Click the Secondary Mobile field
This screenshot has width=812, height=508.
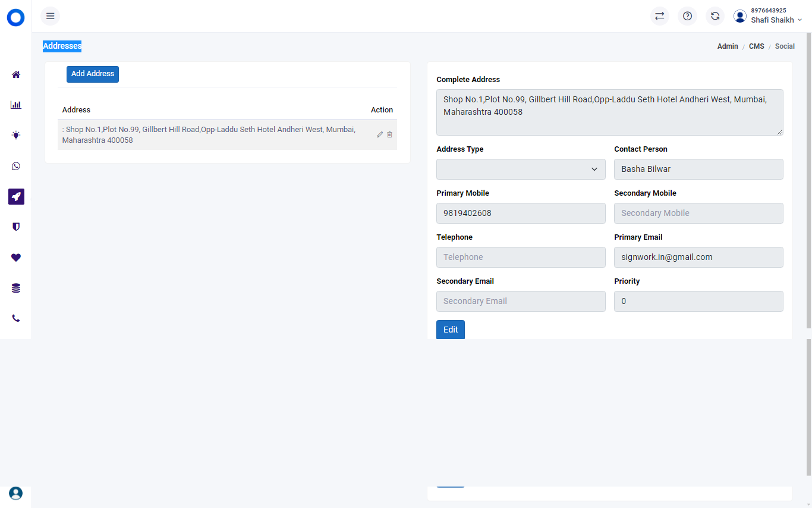[x=698, y=213]
